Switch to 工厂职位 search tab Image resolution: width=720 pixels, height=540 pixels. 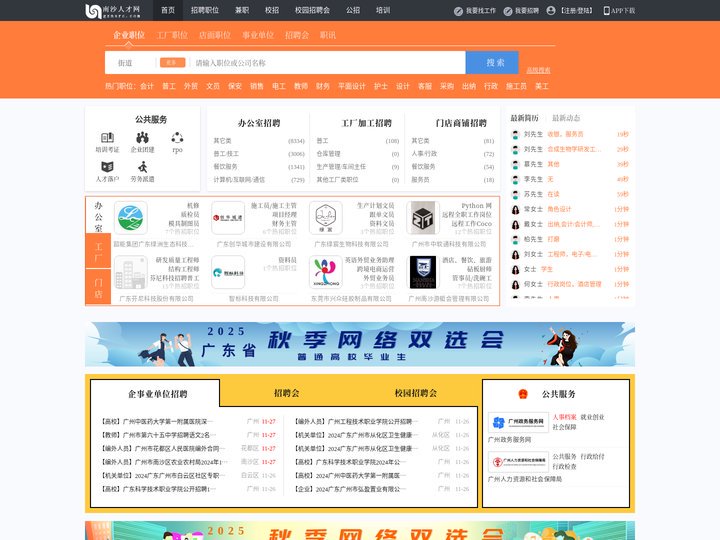click(x=172, y=35)
